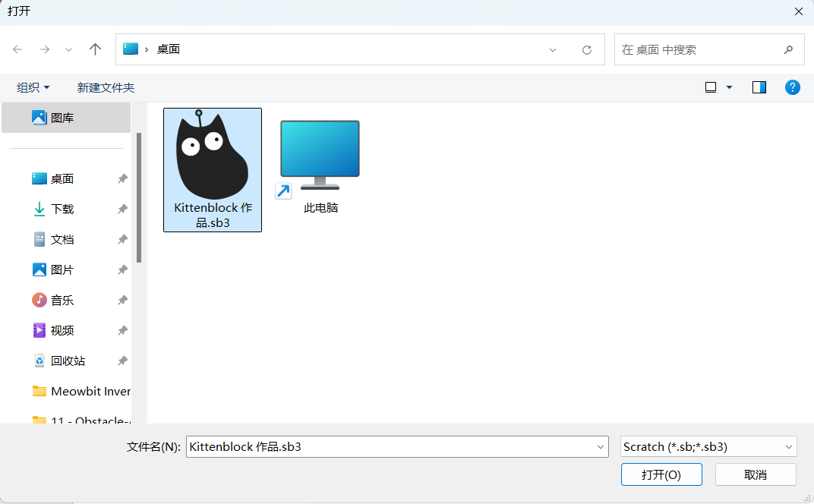Open the Scratch (*.sb;*.sb3) file type dropdown
Screen dimensions: 814x504
[x=708, y=447]
